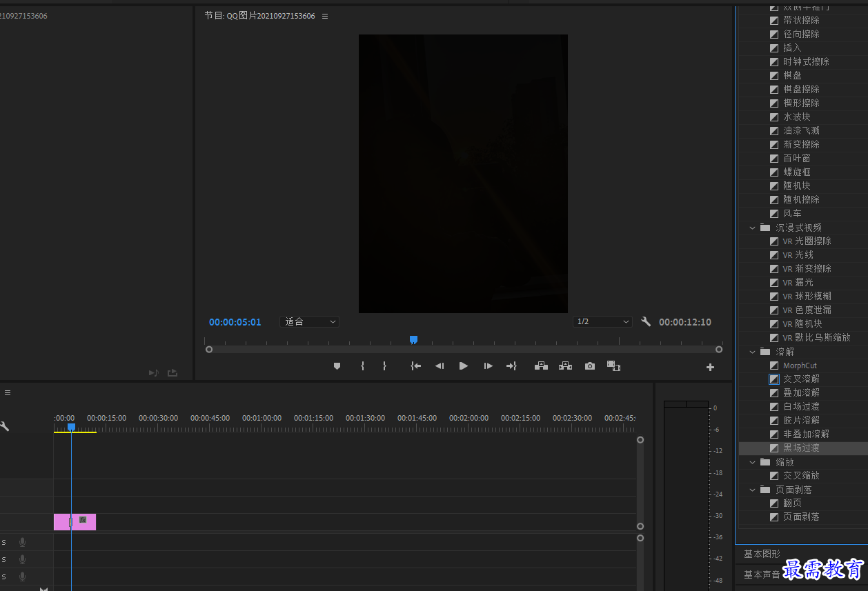The height and width of the screenshot is (591, 868).
Task: Open the timeline panel menu
Action: (8, 392)
